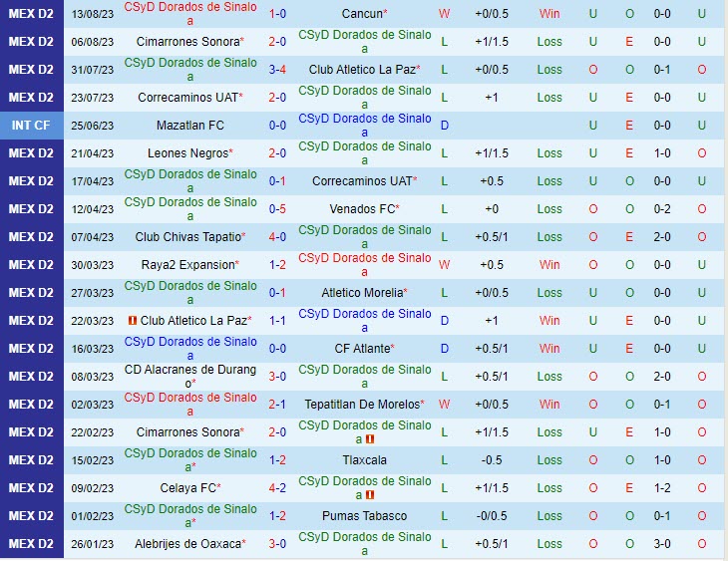
Task: Click the date 12/04/23
Action: [93, 209]
